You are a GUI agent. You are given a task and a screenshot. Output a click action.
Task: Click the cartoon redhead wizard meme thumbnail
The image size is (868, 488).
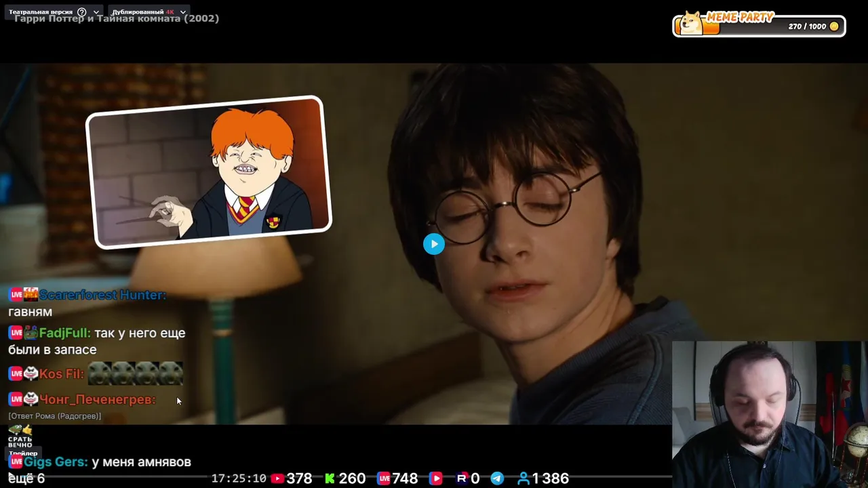pyautogui.click(x=209, y=172)
